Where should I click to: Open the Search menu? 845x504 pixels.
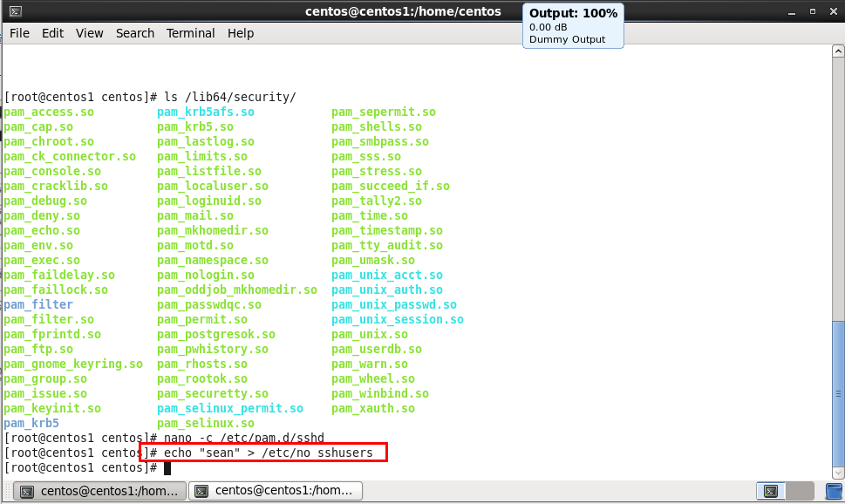134,33
